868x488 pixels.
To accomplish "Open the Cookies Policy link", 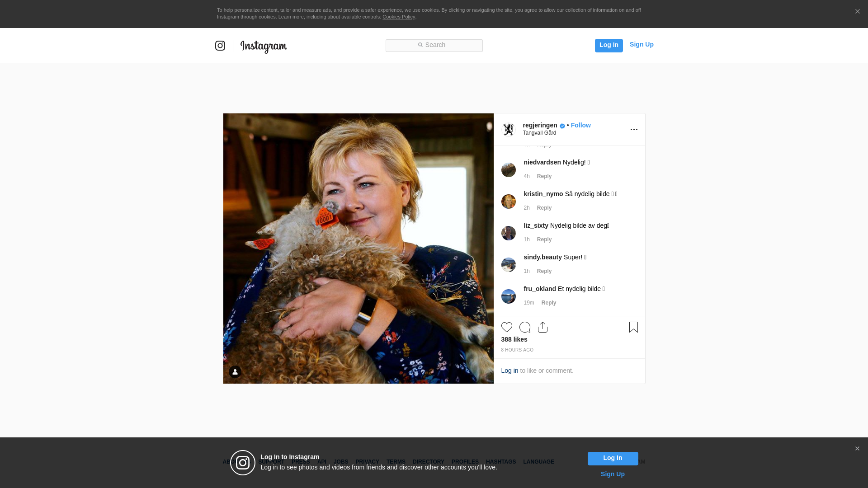I will pos(398,17).
